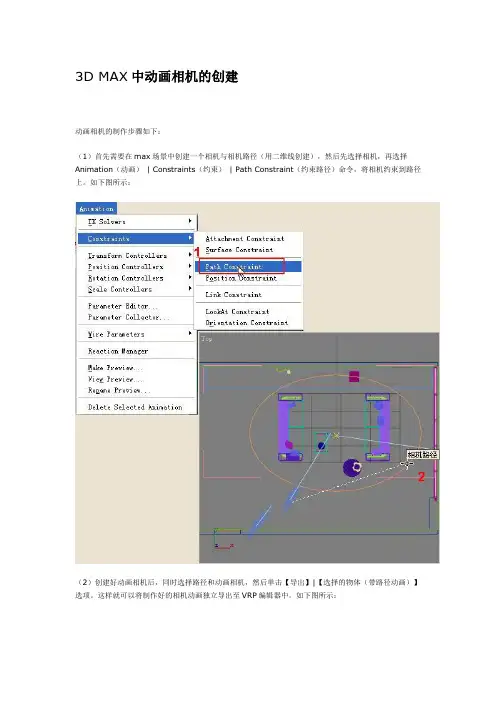Choose Rename Preview menu item
The image size is (496, 702).
click(137, 390)
